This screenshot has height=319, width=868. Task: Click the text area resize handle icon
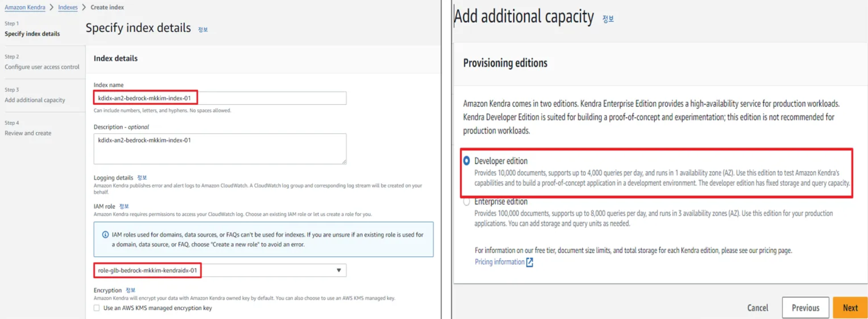(344, 162)
